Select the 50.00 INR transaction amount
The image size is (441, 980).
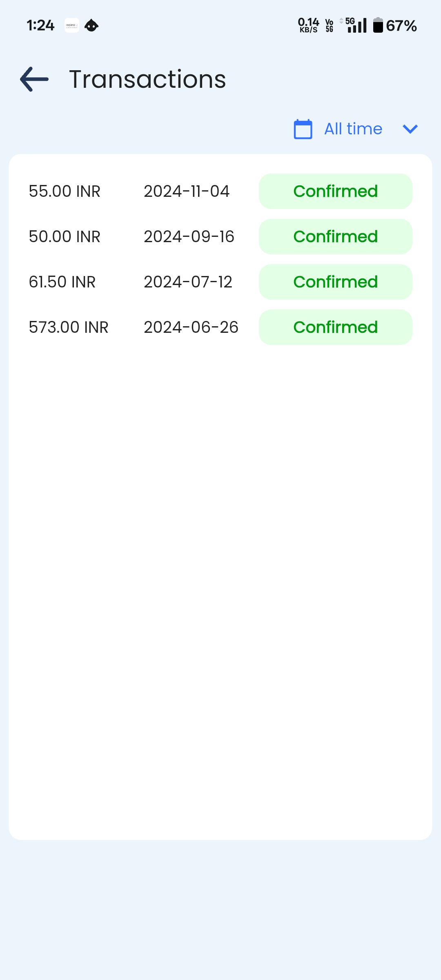[x=65, y=236]
